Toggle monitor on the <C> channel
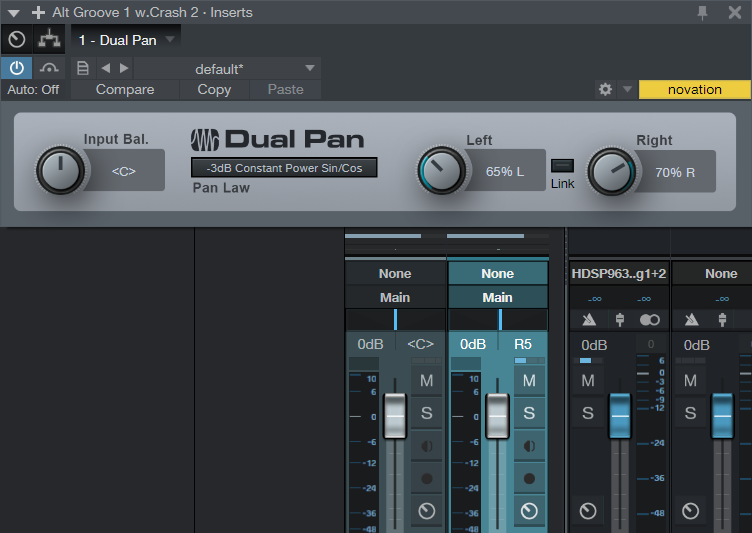752x533 pixels. [426, 446]
